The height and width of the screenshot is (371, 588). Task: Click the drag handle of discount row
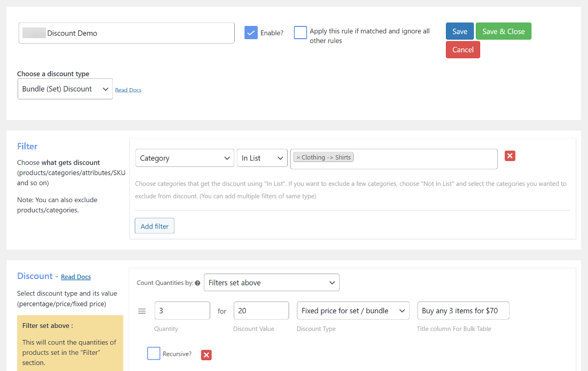[x=142, y=311]
